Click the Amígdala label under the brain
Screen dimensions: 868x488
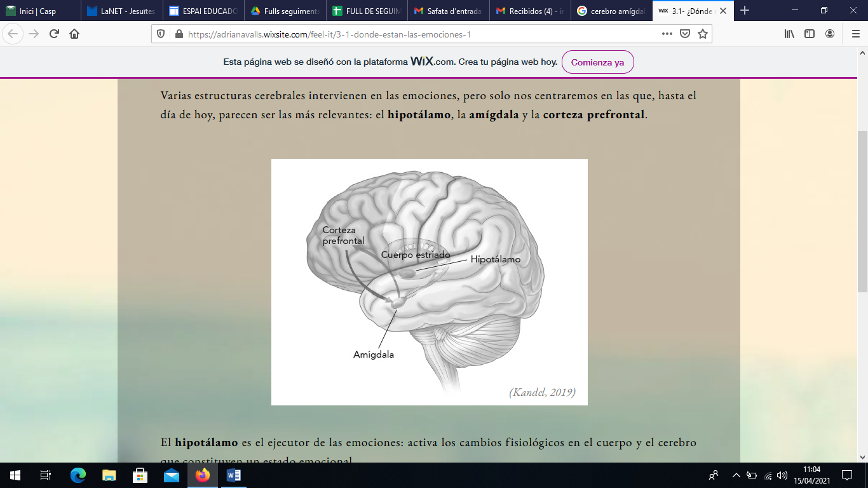pyautogui.click(x=374, y=355)
